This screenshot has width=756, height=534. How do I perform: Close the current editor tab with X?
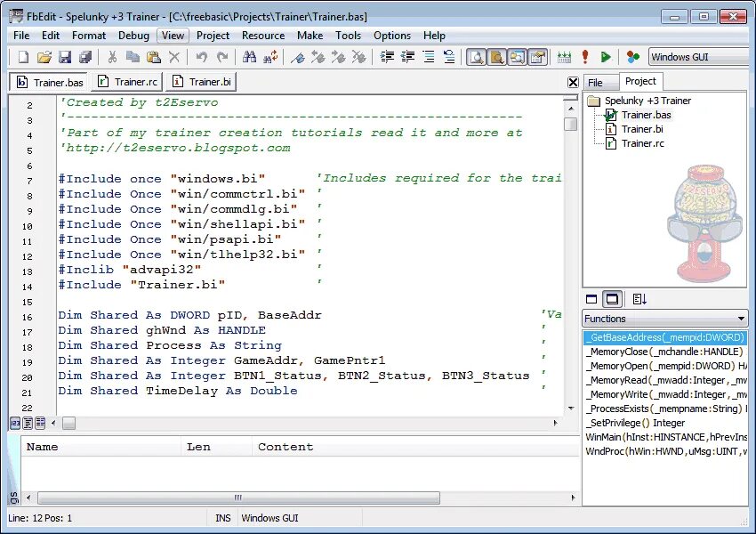pyautogui.click(x=573, y=83)
